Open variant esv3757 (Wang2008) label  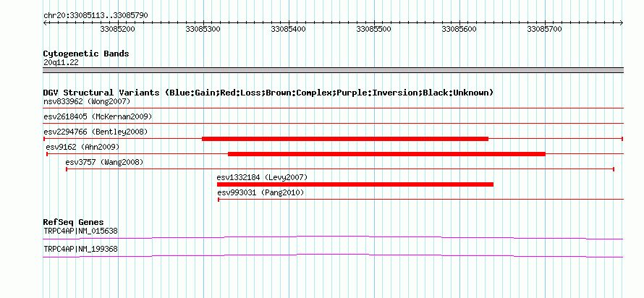104,162
